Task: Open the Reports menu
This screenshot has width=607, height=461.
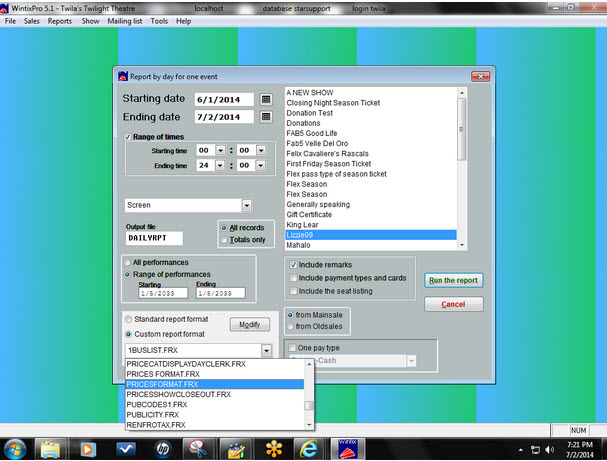Action: (x=59, y=20)
